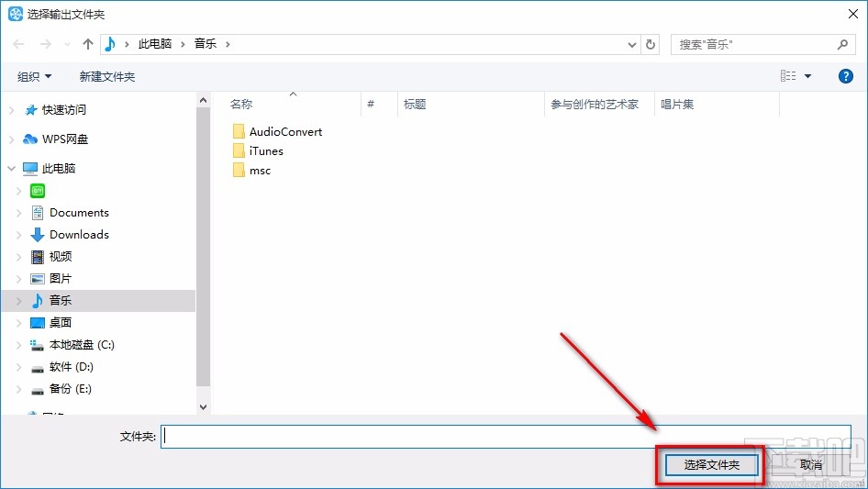Open the view options dropdown arrow
Screen dimensions: 868x489
pyautogui.click(x=807, y=76)
